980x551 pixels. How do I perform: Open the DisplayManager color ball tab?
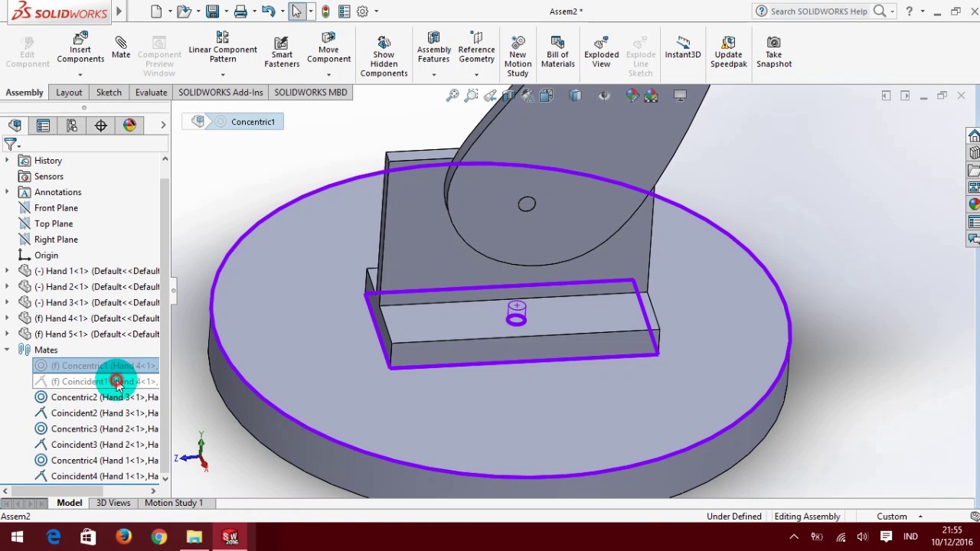pos(129,126)
